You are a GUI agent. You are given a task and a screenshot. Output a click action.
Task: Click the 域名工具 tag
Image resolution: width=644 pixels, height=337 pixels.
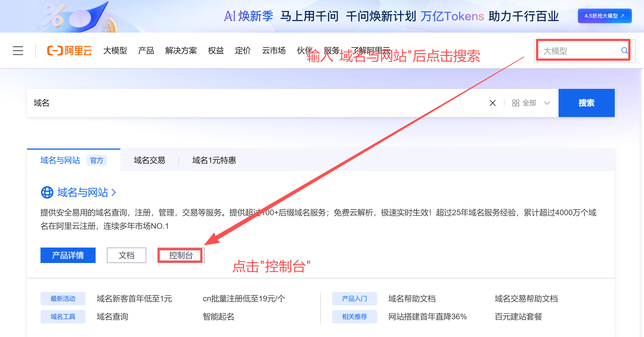coord(63,317)
